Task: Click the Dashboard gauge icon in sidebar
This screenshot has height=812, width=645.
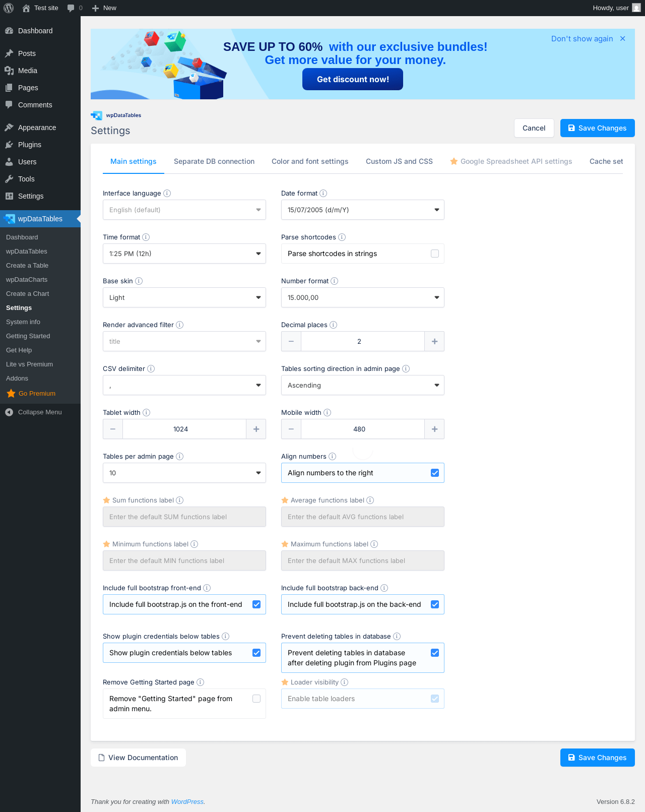Action: point(9,31)
